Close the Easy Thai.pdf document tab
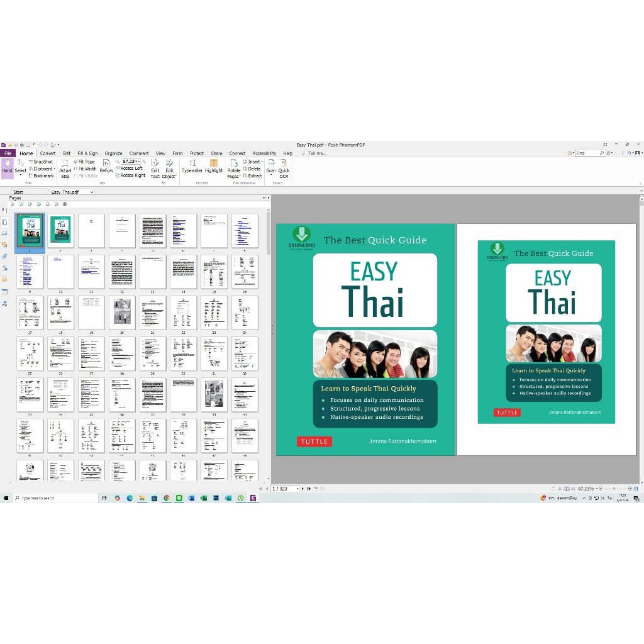Viewport: 644px width, 644px height. pyautogui.click(x=92, y=192)
